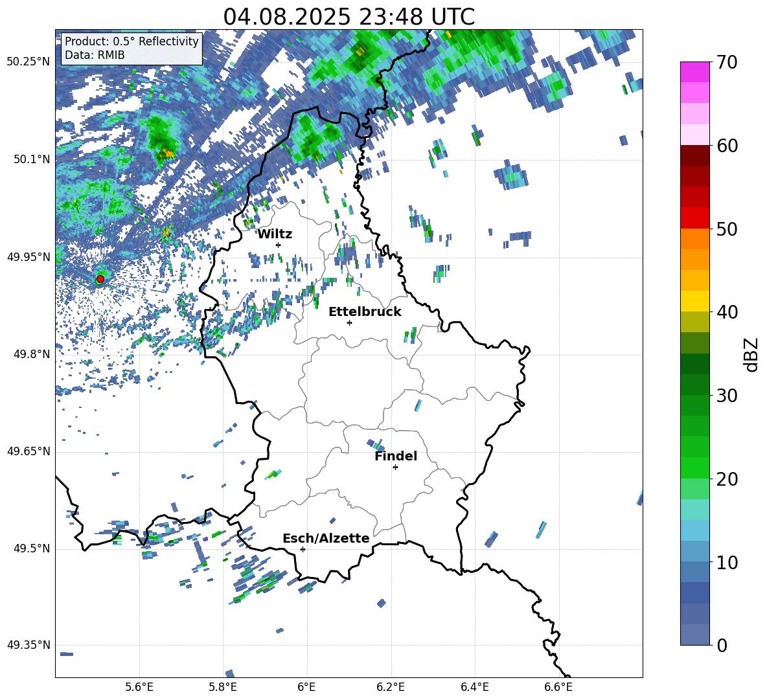This screenshot has width=767, height=700.
Task: Click the Data: RMIB text
Action: coord(95,55)
